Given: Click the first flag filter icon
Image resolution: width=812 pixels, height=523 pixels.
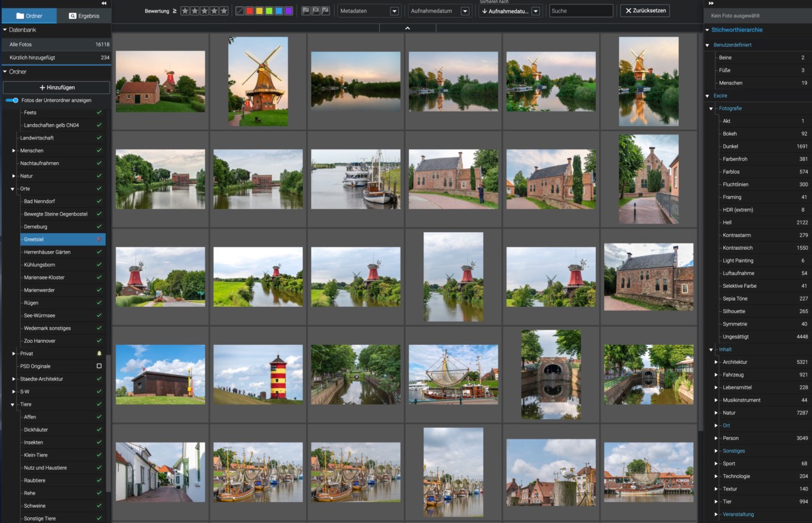Looking at the screenshot, I should click(x=306, y=11).
